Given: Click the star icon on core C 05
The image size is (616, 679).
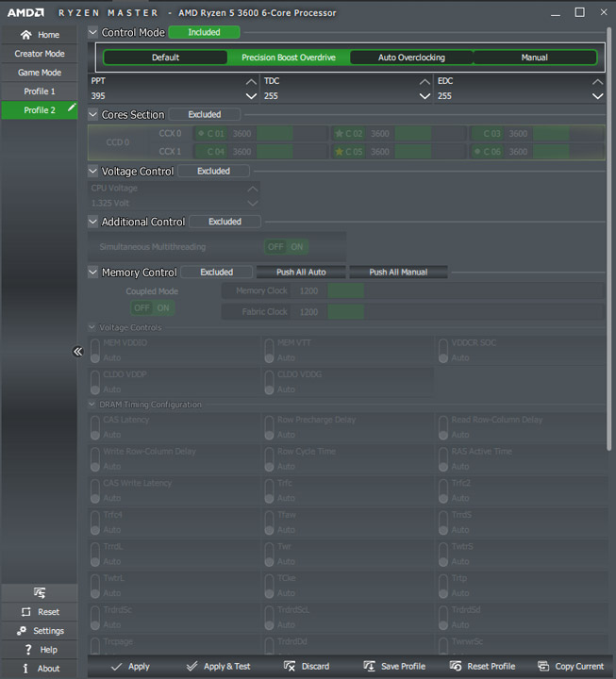Looking at the screenshot, I should click(x=340, y=152).
